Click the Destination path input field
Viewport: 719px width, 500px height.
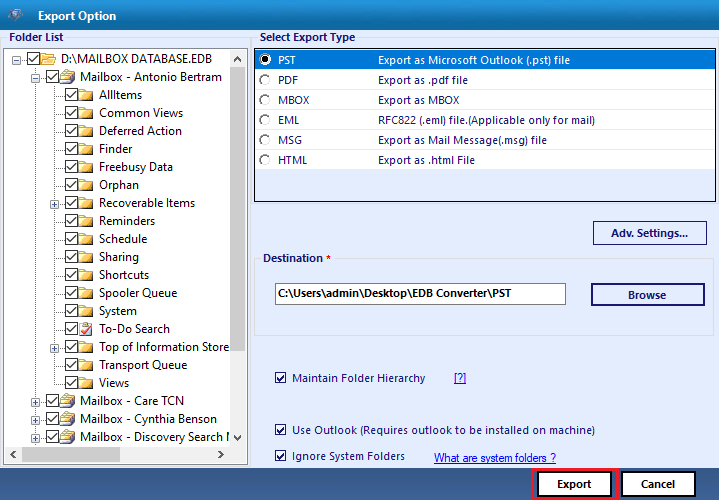[420, 294]
